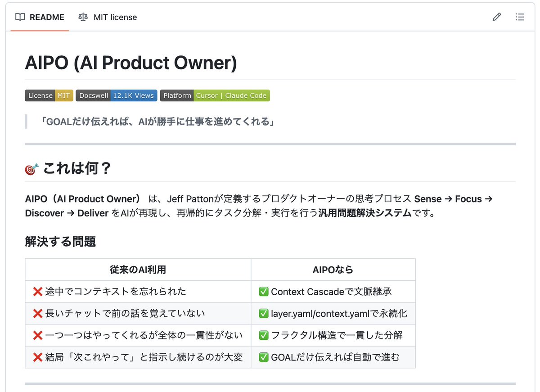Click the target emoji beside これは何？
Image resolution: width=540 pixels, height=392 pixels.
pos(31,169)
